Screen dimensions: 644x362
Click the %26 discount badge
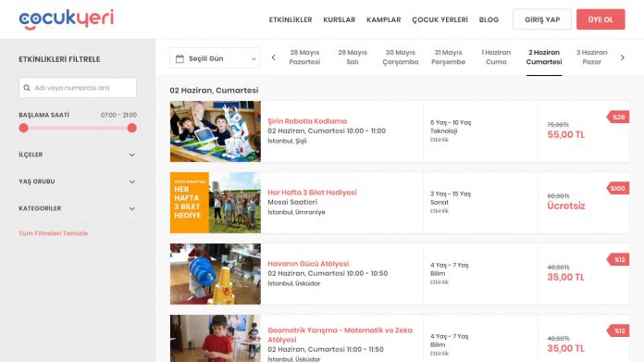618,117
